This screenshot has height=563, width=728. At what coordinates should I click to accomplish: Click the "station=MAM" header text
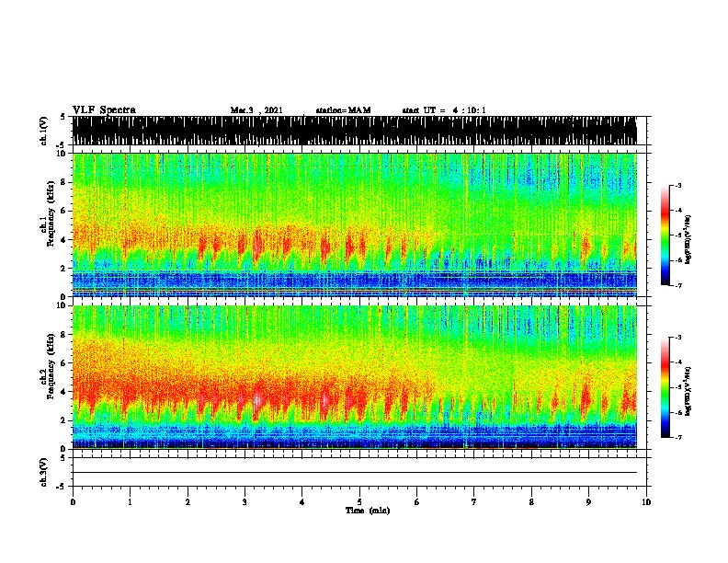click(343, 110)
